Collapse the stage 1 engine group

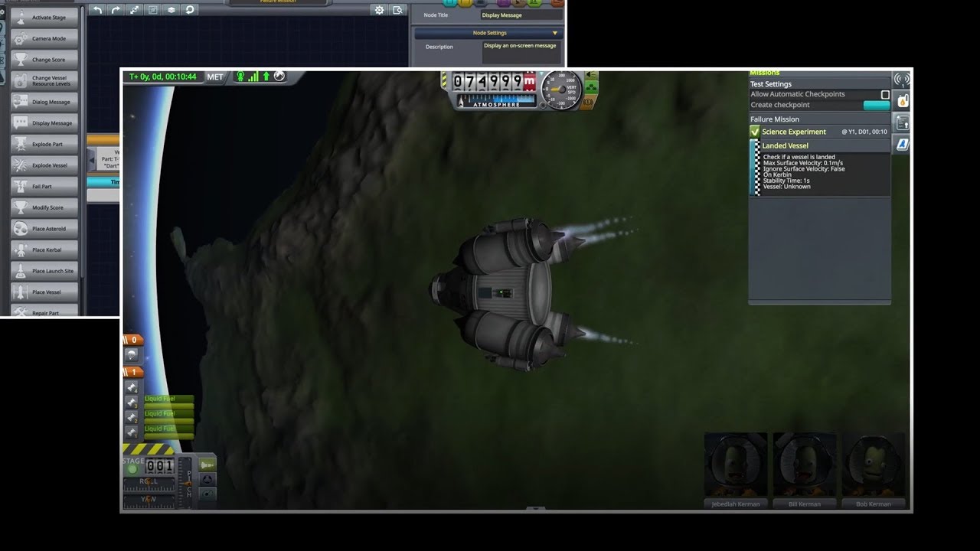coord(132,372)
